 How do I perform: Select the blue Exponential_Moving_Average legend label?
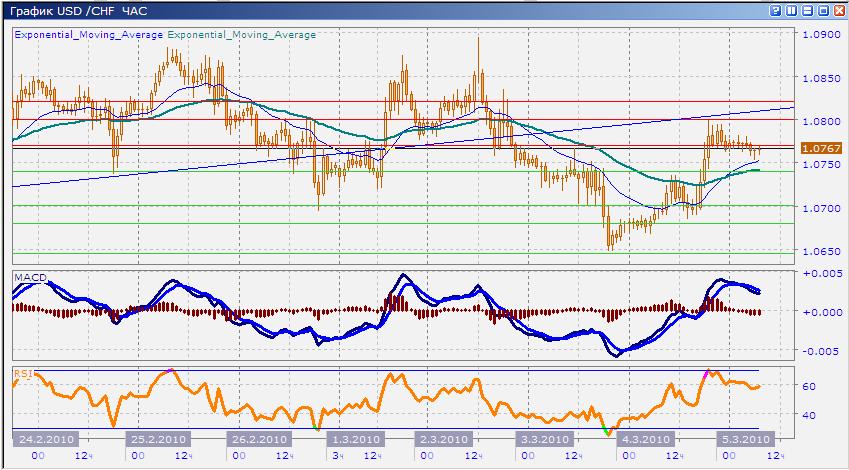[x=88, y=34]
